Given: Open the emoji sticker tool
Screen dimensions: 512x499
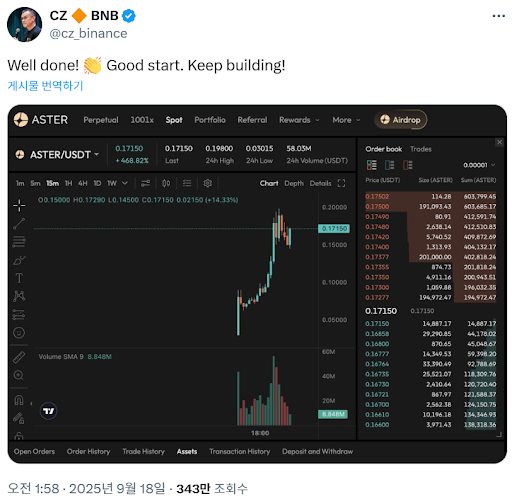Looking at the screenshot, I should coord(19,332).
